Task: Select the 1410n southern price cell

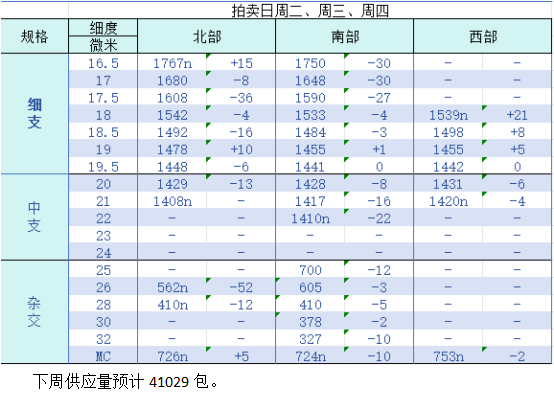Action: [310, 218]
